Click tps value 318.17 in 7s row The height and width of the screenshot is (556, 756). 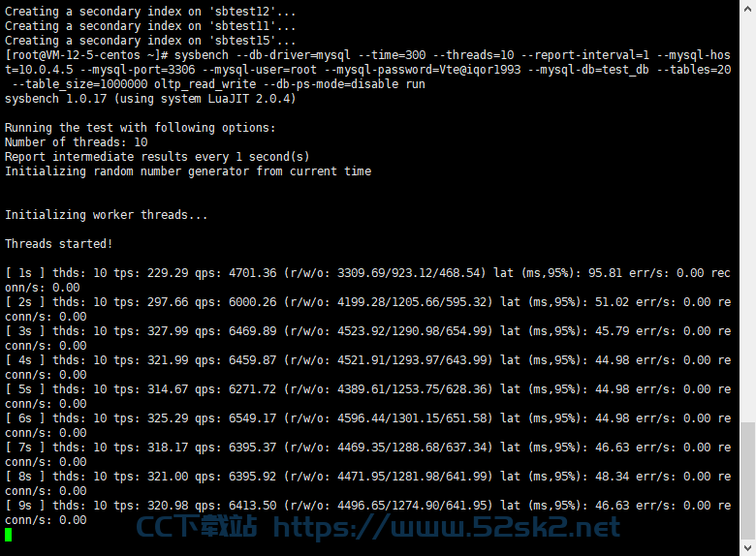(x=168, y=448)
